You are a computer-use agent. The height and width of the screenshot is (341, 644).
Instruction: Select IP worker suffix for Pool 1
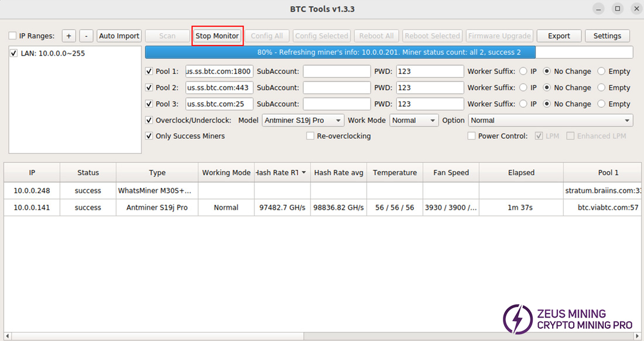(x=523, y=71)
